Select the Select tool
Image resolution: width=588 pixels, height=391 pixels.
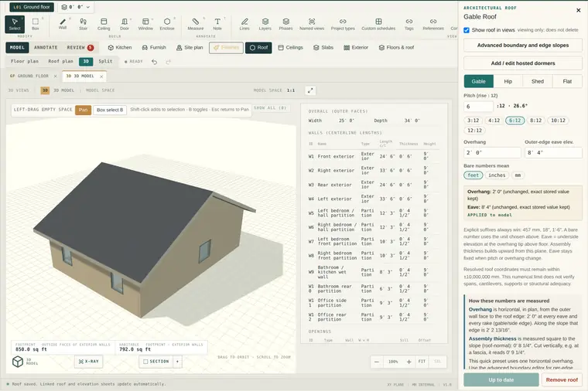coord(15,24)
